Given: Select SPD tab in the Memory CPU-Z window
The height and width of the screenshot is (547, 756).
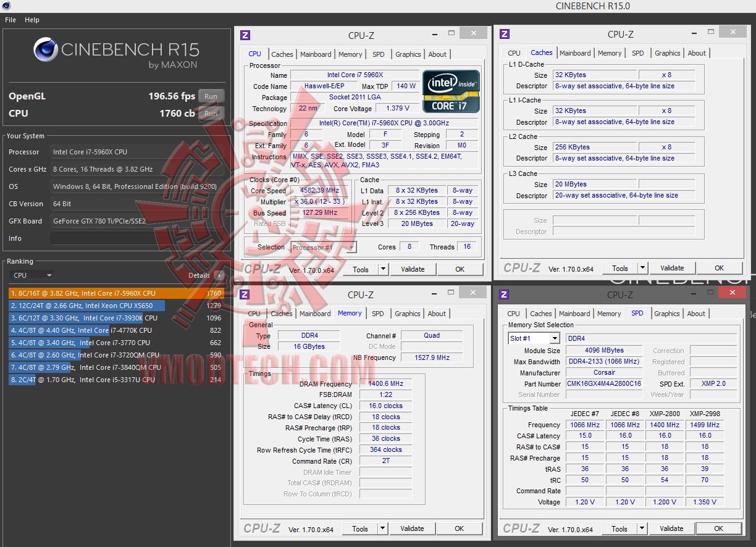Looking at the screenshot, I should (x=378, y=314).
